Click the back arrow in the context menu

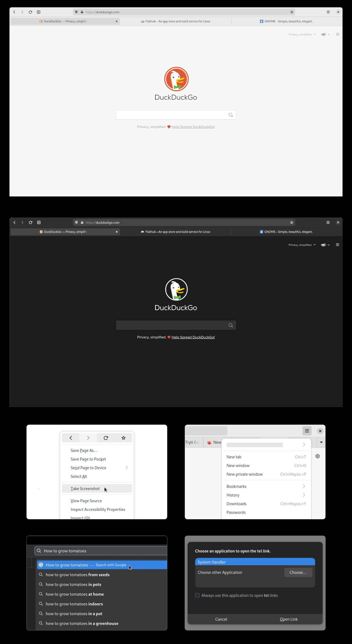71,438
